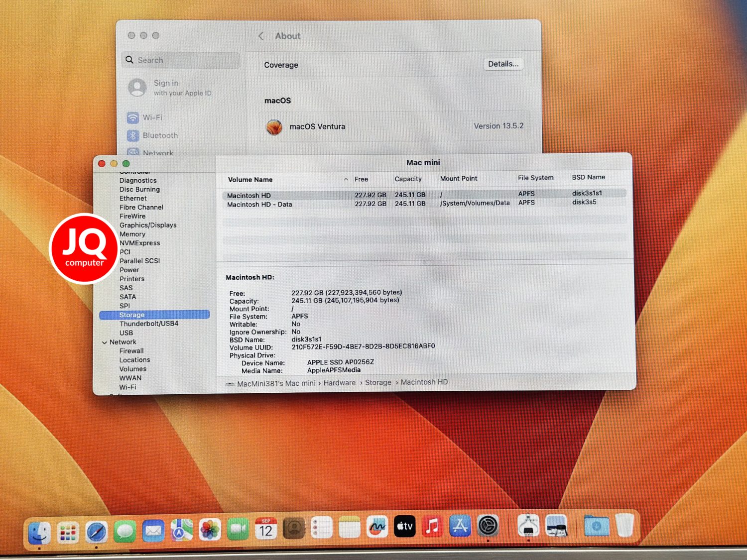747x560 pixels.
Task: Click the BSD Name column header
Action: (588, 177)
